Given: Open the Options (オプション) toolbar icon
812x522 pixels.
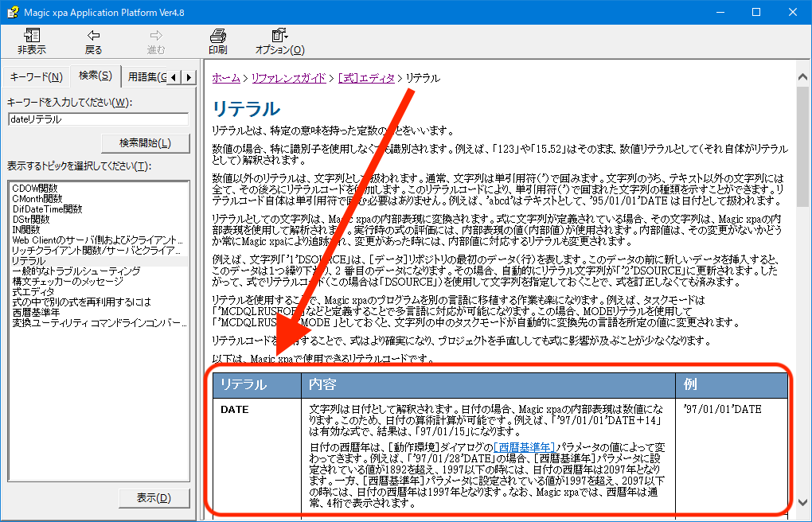Looking at the screenshot, I should (279, 36).
